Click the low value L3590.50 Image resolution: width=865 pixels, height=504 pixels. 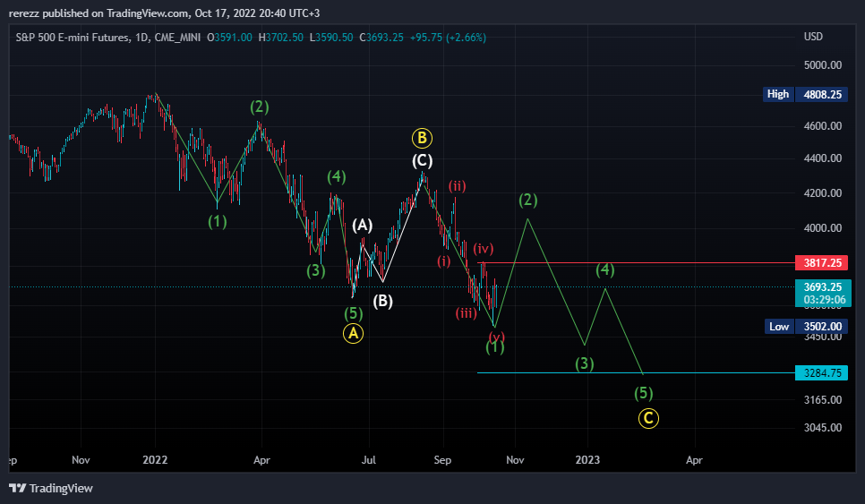(331, 38)
